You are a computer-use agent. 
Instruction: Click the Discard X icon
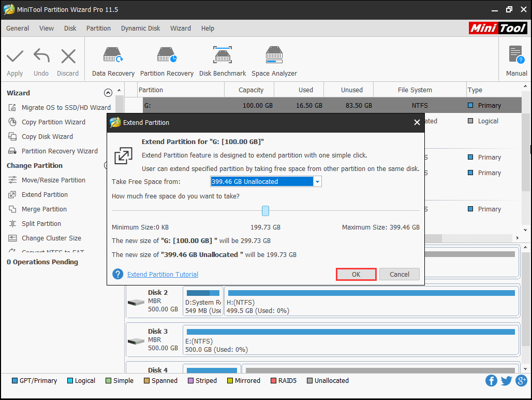pos(68,56)
